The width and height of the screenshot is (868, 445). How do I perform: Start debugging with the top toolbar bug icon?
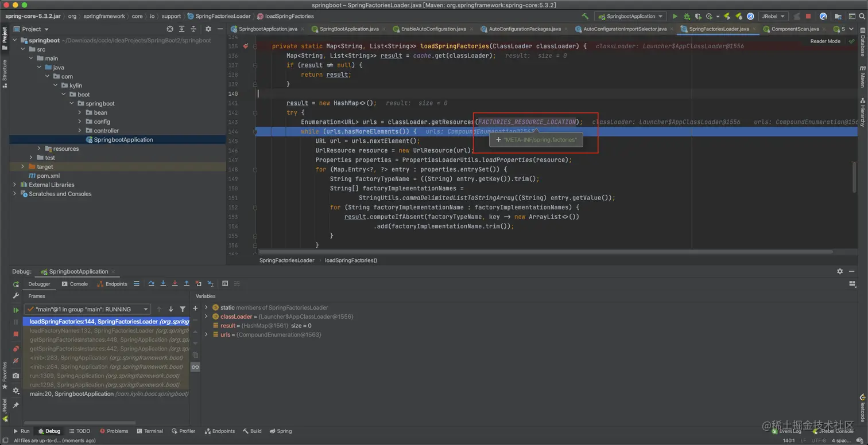687,17
